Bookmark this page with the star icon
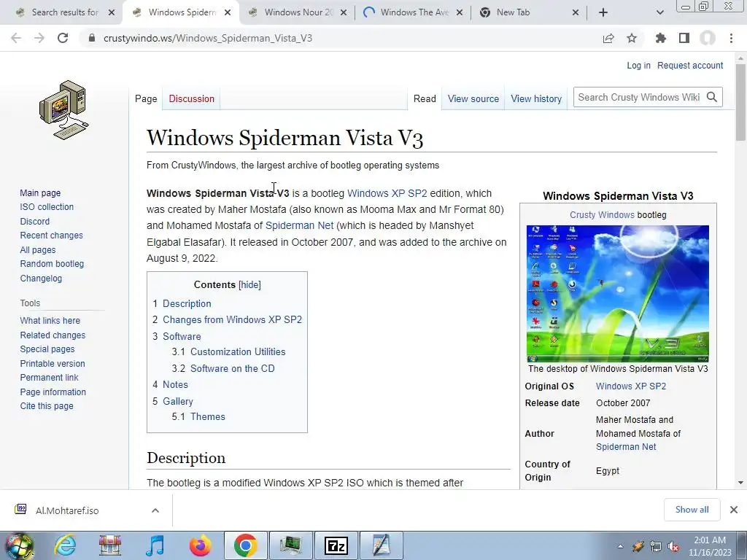Screen dimensions: 747x560 tap(632, 38)
